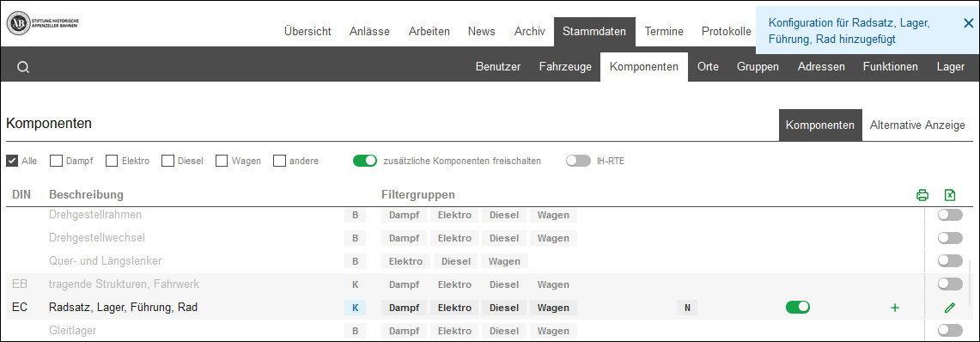This screenshot has width=980, height=342.
Task: Open the Protokolle menu
Action: 727,31
